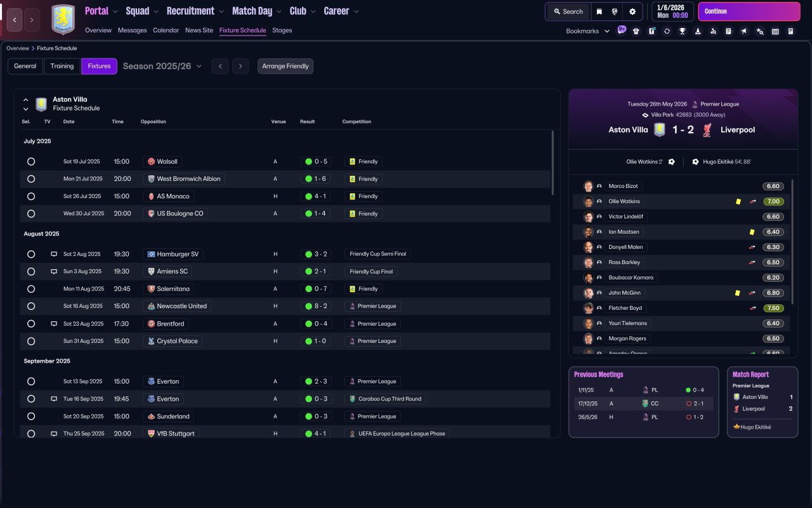This screenshot has width=812, height=508.
Task: Click the megaphone icon in the bookmarks bar
Action: [x=744, y=31]
